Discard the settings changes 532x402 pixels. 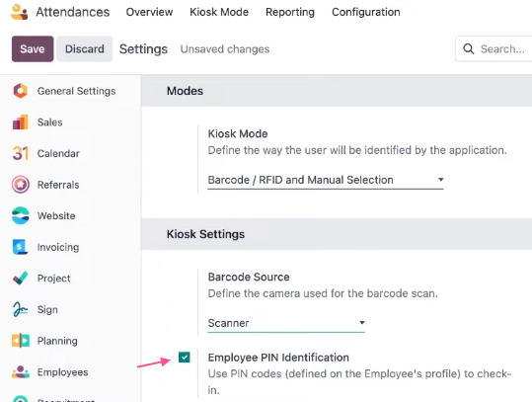point(85,49)
